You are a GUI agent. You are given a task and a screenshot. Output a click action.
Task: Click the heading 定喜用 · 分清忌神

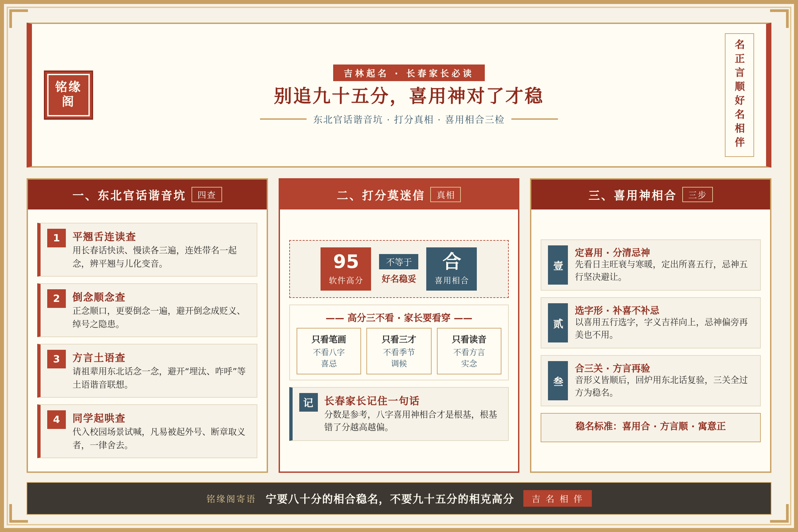(612, 252)
